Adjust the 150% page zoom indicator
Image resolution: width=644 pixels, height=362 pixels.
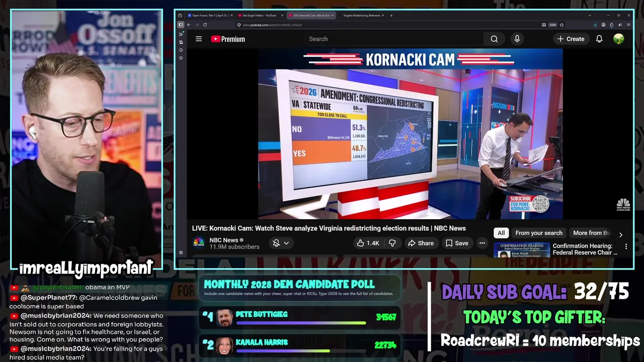pyautogui.click(x=552, y=25)
